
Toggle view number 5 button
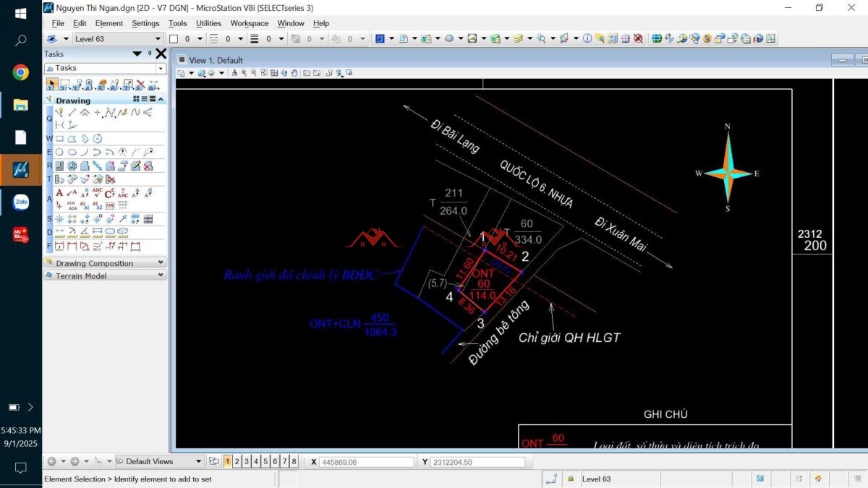[x=265, y=461]
